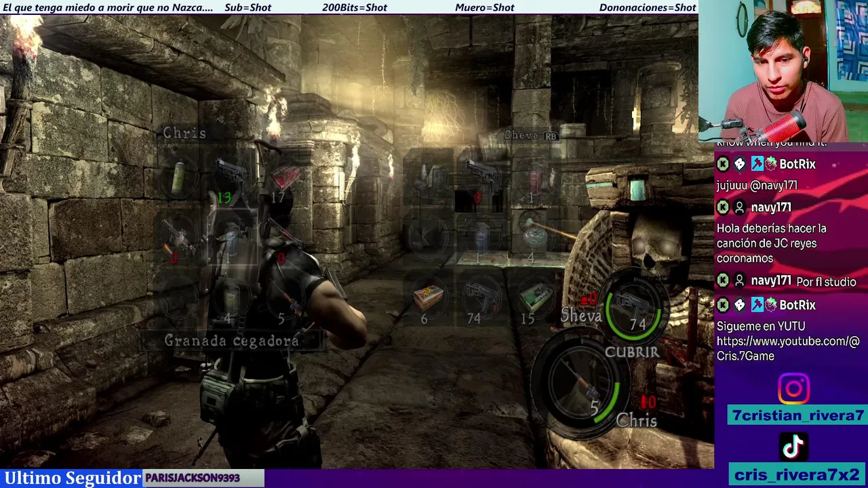Select the red item showing 17 in Chris's inventory
Viewport: 868px width, 488px height.
click(x=285, y=178)
